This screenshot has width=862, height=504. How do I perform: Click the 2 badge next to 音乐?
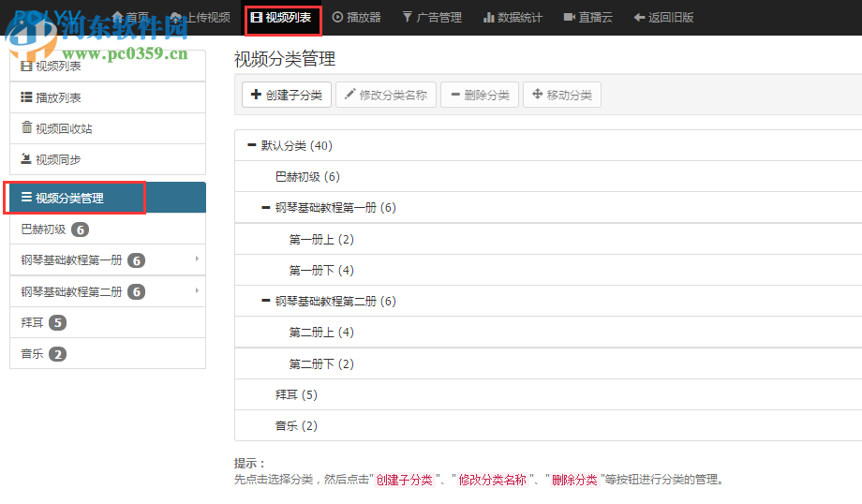click(x=58, y=354)
